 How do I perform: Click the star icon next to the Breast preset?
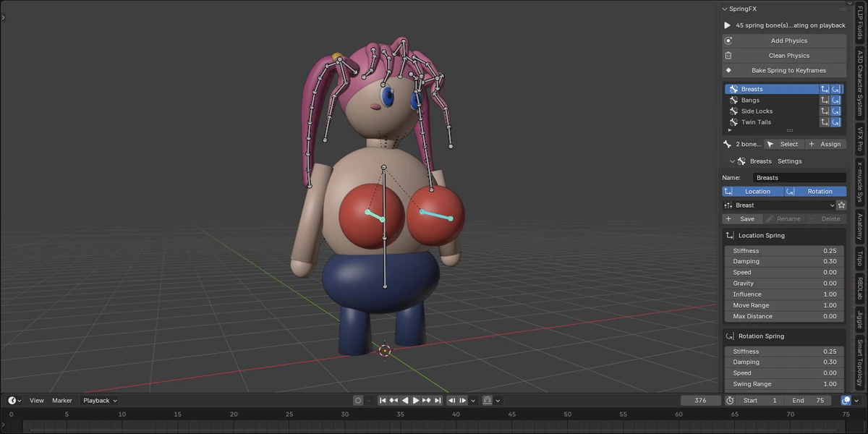[x=841, y=205]
